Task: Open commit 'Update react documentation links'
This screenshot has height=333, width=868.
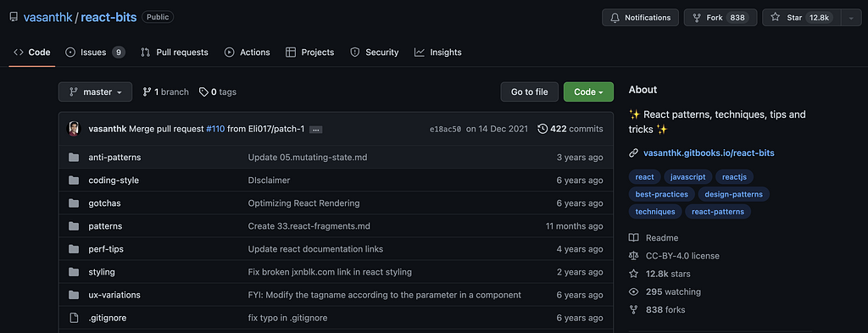Action: point(315,249)
